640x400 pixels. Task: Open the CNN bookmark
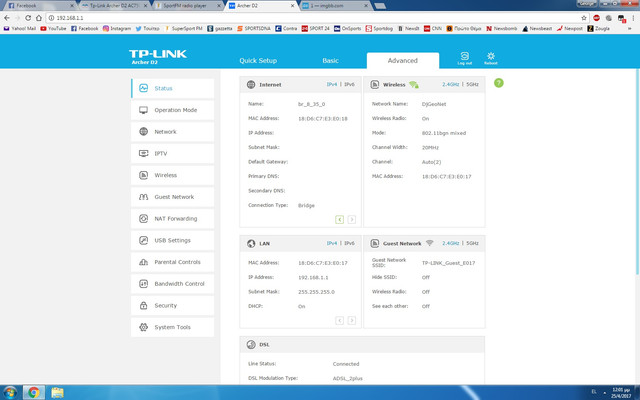pos(433,29)
